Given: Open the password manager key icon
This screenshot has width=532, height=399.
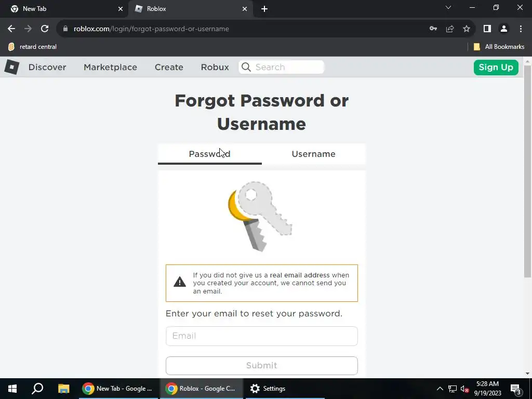Looking at the screenshot, I should (x=433, y=29).
